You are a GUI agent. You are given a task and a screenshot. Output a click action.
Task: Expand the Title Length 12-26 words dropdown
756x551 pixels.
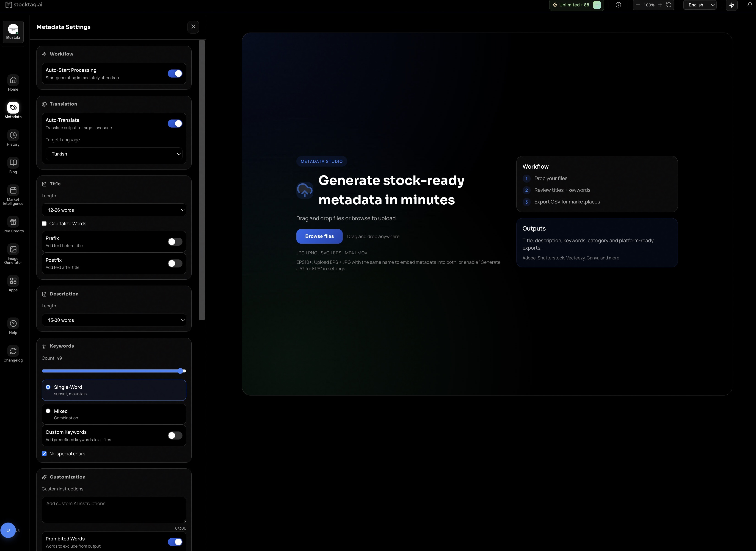point(114,210)
